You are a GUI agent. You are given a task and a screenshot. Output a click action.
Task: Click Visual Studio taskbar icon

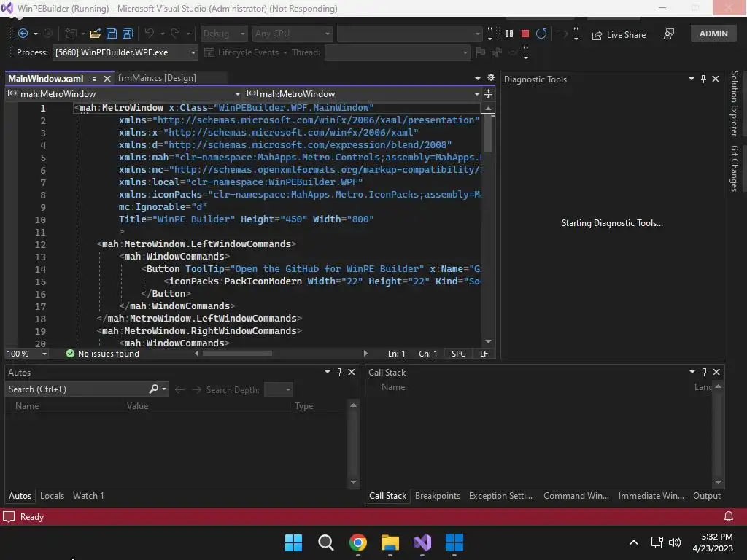click(x=422, y=542)
